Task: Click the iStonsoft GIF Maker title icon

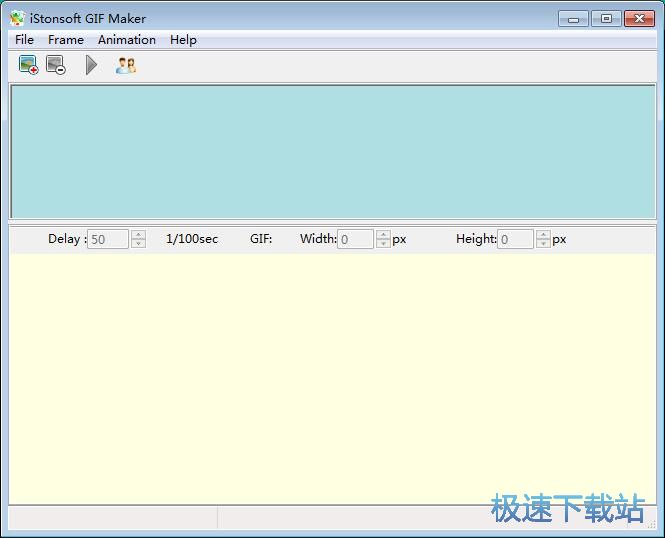Action: click(x=17, y=19)
